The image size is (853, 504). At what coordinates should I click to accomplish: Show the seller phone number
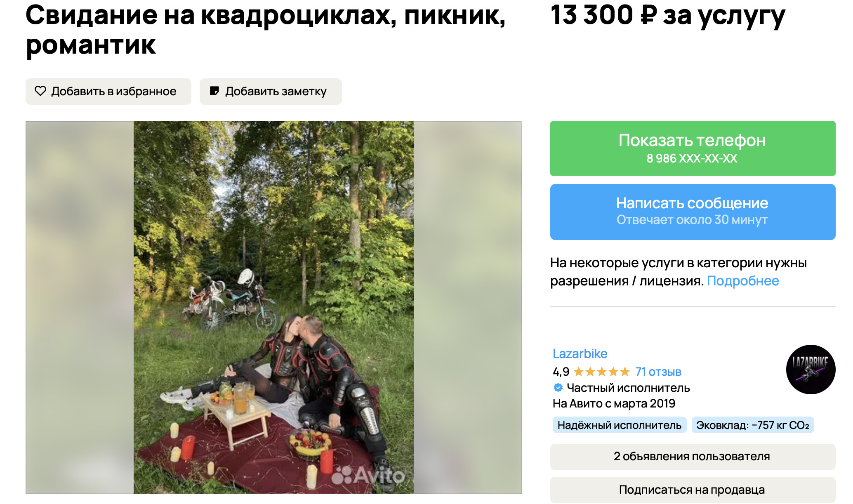click(x=693, y=148)
